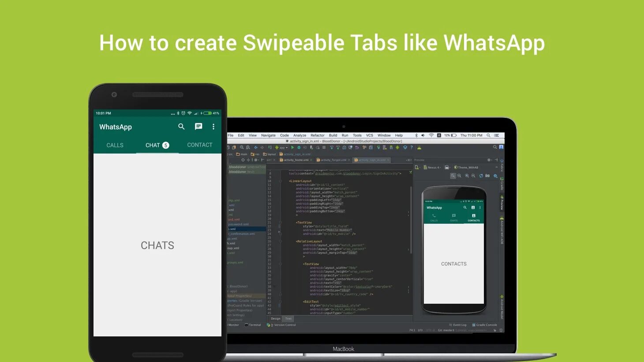The image size is (644, 362).
Task: Open the Android Model side tab
Action: 502,308
